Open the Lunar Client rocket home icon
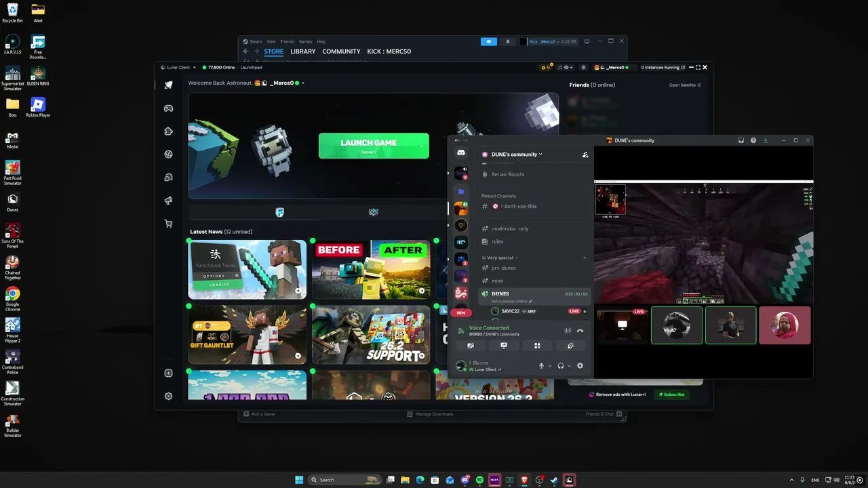The width and height of the screenshot is (868, 488). (168, 85)
